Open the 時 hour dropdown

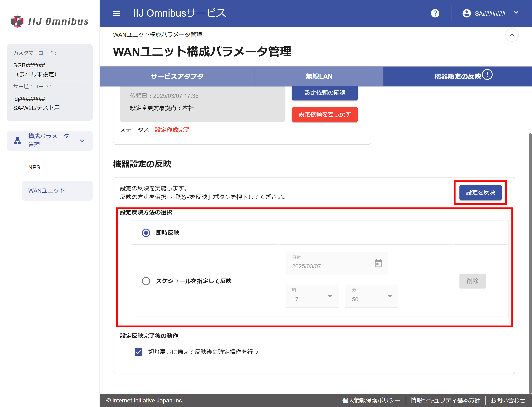click(312, 296)
